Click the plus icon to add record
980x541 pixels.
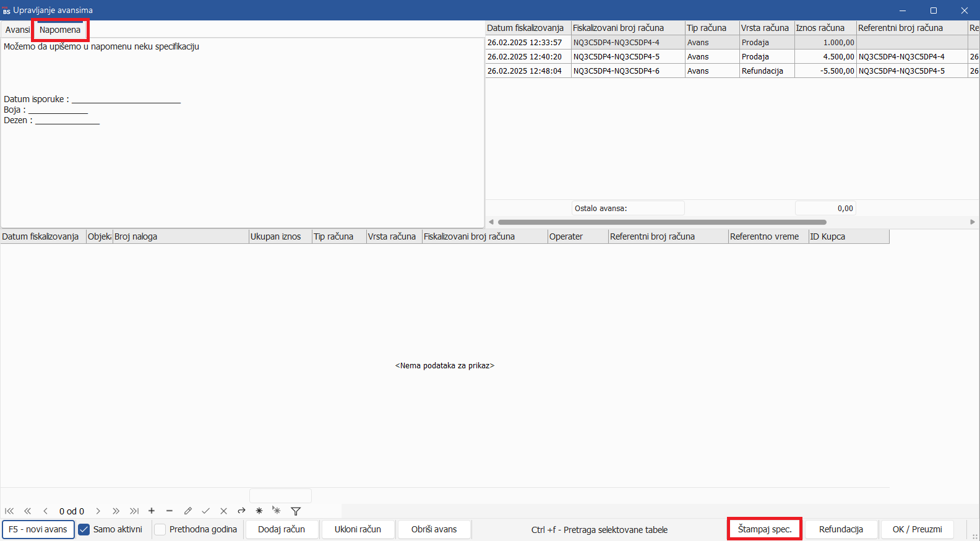tap(152, 511)
